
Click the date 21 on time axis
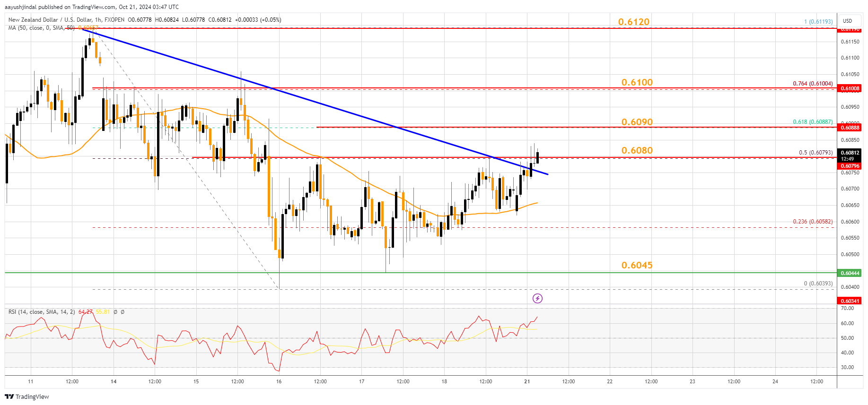coord(527,382)
